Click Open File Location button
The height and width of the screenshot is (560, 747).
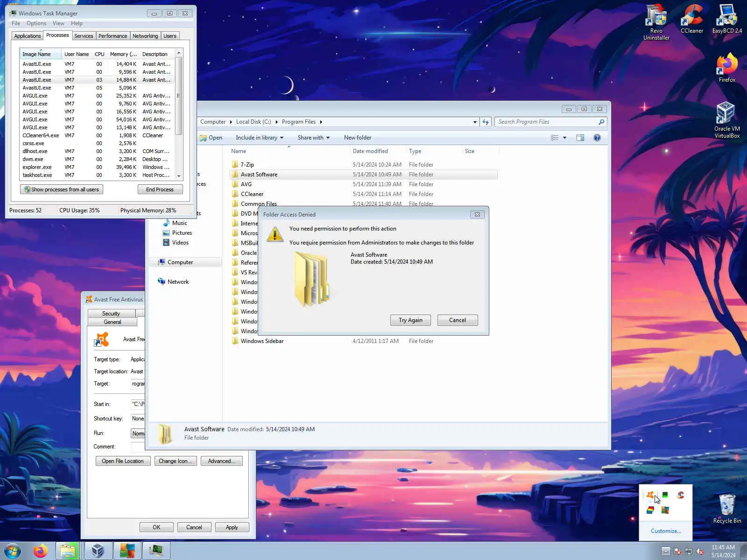[123, 461]
